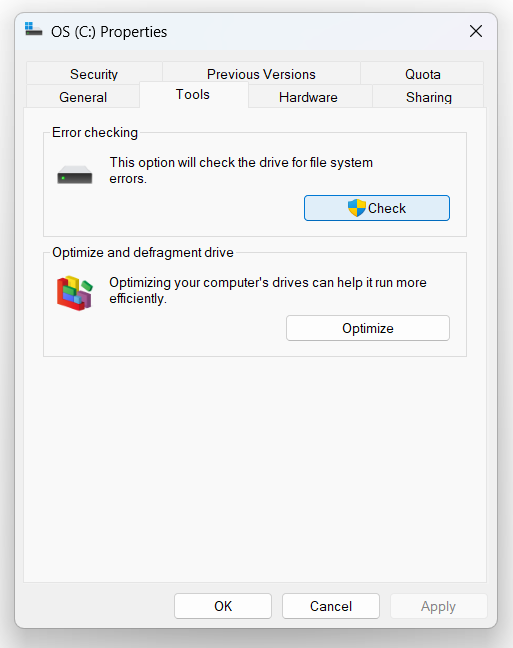The height and width of the screenshot is (648, 513).
Task: Cancel the properties dialog
Action: 331,606
